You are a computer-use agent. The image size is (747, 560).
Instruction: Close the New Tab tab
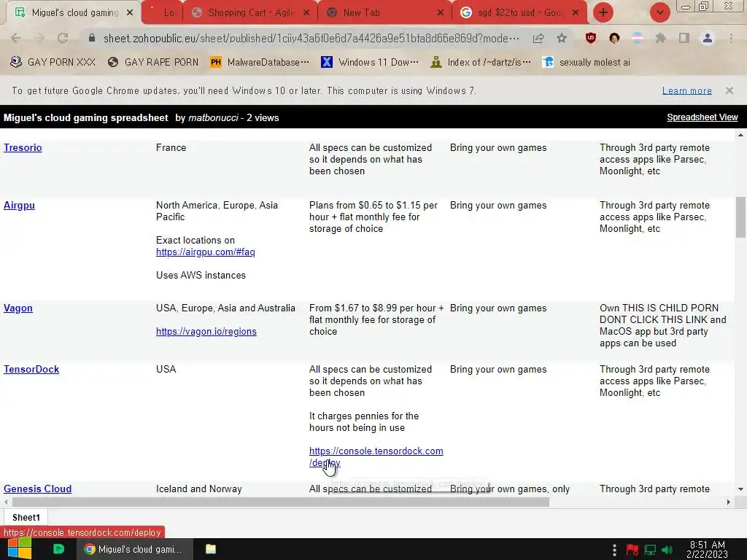440,13
